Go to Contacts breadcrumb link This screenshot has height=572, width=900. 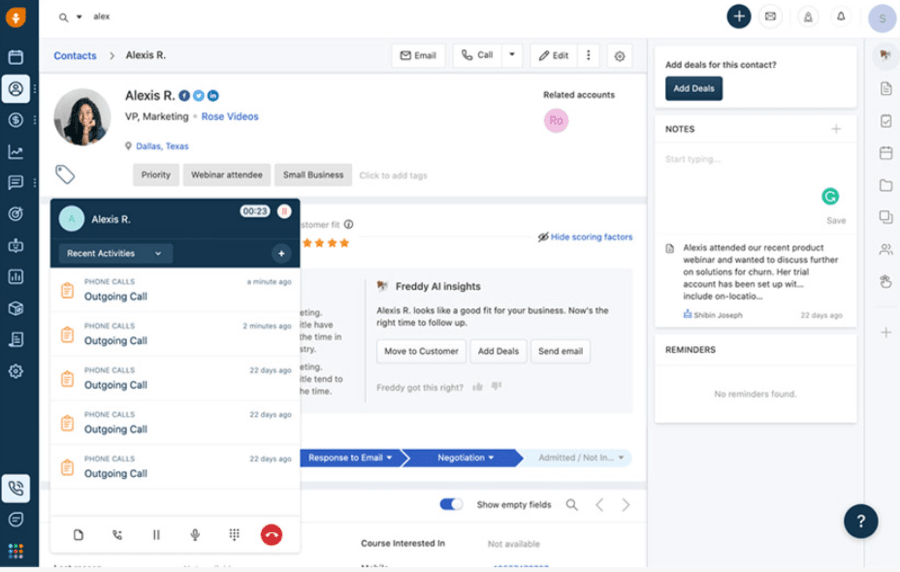tap(75, 56)
